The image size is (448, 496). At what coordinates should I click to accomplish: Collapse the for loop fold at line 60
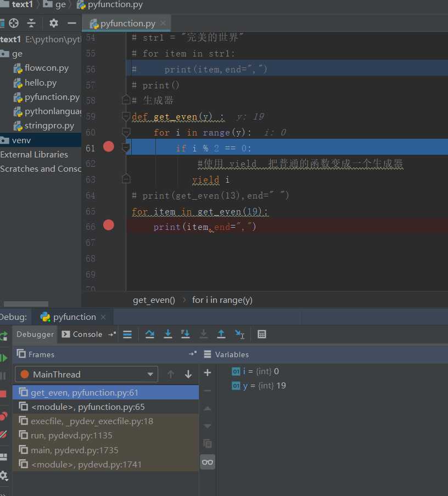(x=126, y=132)
